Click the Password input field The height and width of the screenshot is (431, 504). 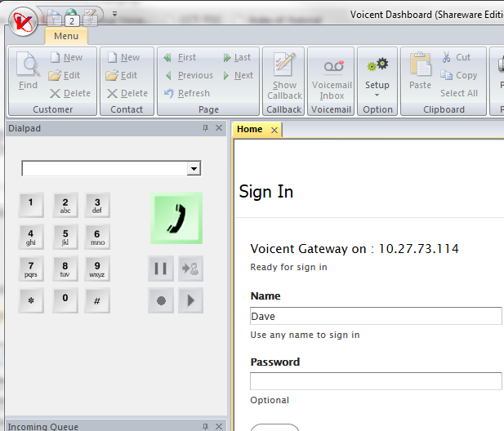click(x=376, y=381)
